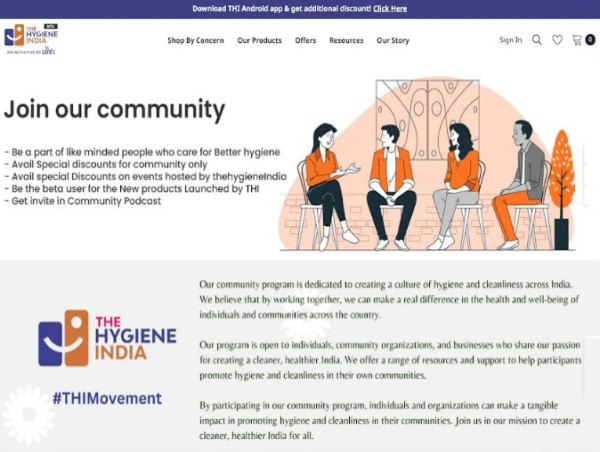The width and height of the screenshot is (600, 452).
Task: Click the Join our community heading
Action: click(114, 109)
